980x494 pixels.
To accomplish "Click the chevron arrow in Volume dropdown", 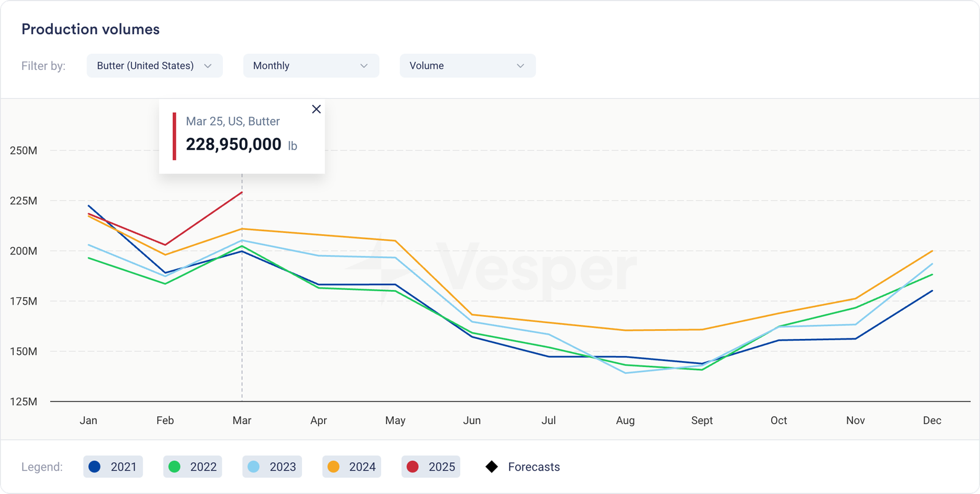I will click(520, 66).
